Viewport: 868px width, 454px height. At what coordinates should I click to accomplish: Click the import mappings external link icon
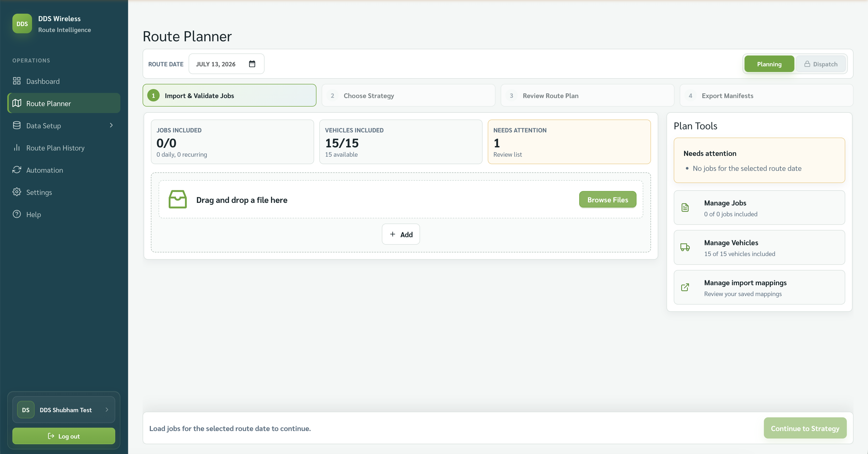point(685,287)
